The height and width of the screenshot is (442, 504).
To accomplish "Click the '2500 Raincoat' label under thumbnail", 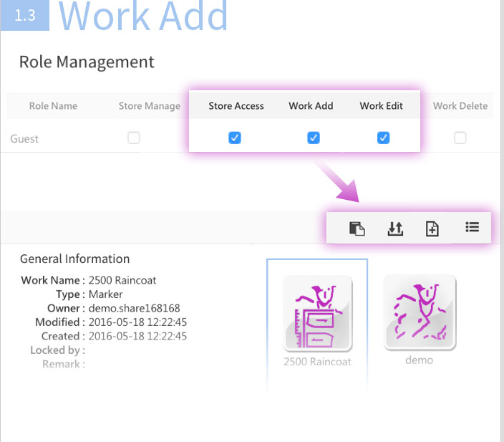I will point(317,362).
